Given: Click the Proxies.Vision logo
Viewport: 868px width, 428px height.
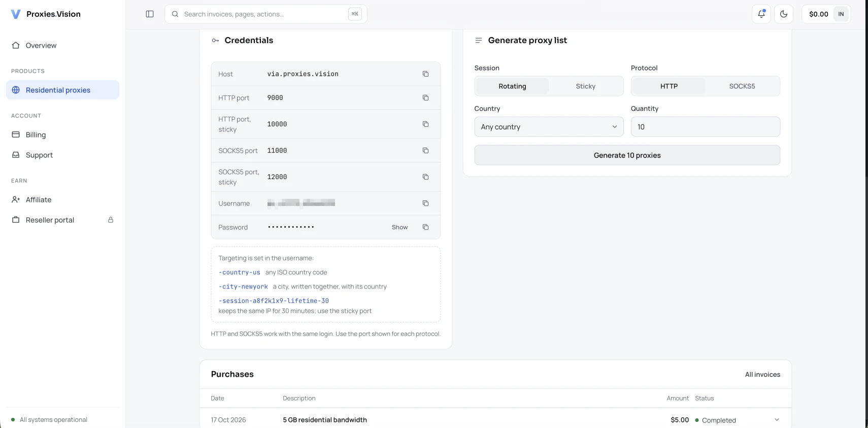Looking at the screenshot, I should (x=46, y=14).
